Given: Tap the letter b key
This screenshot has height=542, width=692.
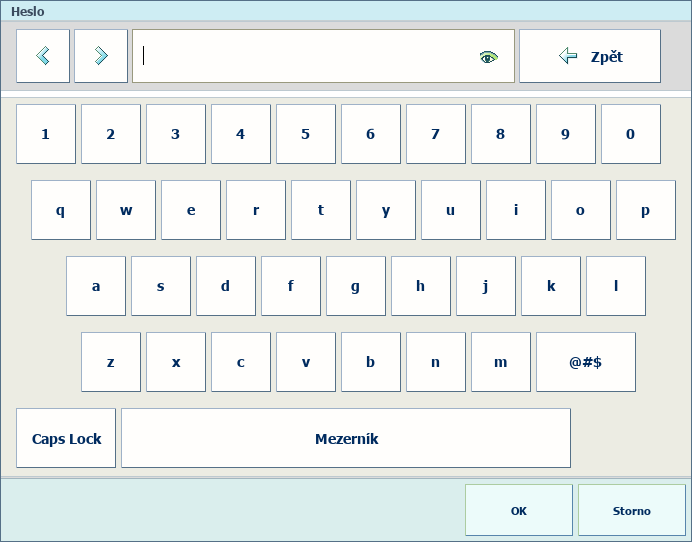Looking at the screenshot, I should [371, 362].
